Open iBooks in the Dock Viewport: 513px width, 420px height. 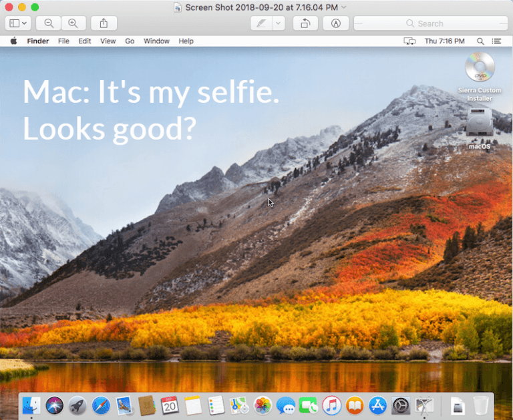tap(355, 405)
